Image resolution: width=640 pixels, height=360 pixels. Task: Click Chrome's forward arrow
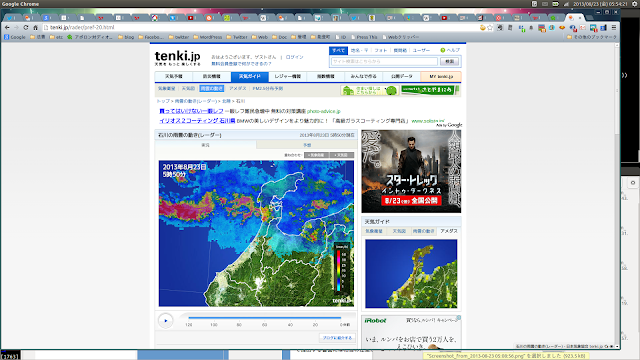click(16, 27)
